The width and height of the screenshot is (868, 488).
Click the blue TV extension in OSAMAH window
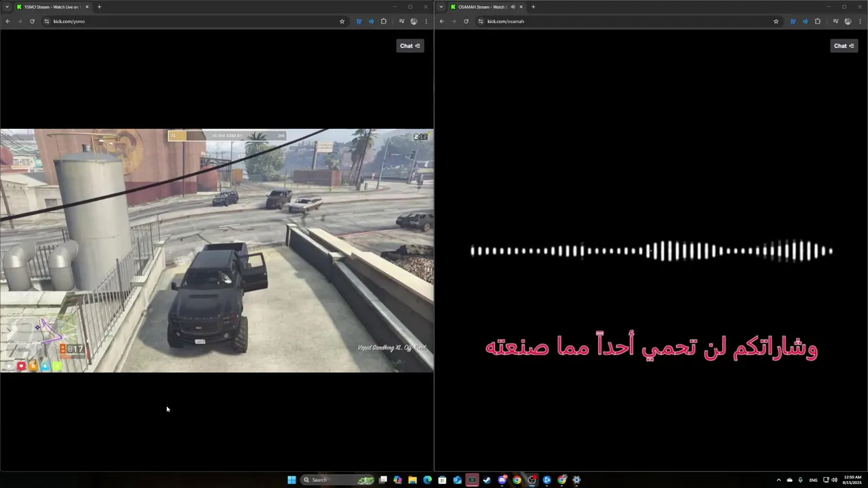click(793, 21)
